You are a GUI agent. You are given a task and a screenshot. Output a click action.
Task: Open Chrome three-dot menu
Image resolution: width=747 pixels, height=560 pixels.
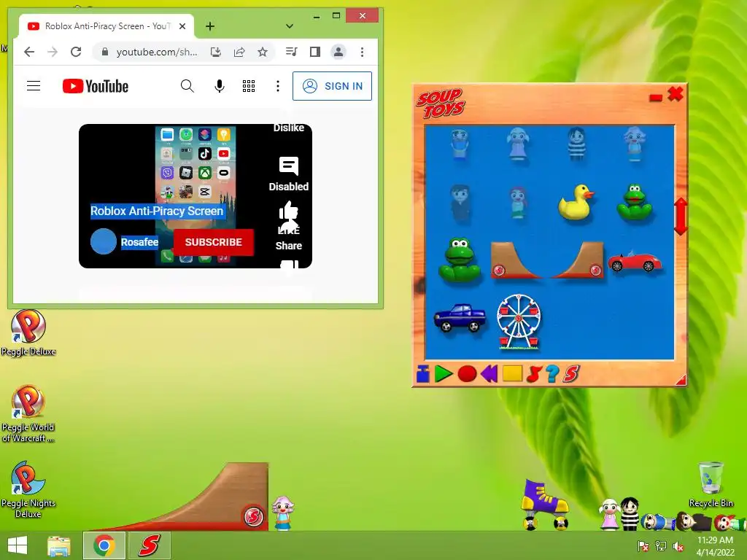coord(362,52)
